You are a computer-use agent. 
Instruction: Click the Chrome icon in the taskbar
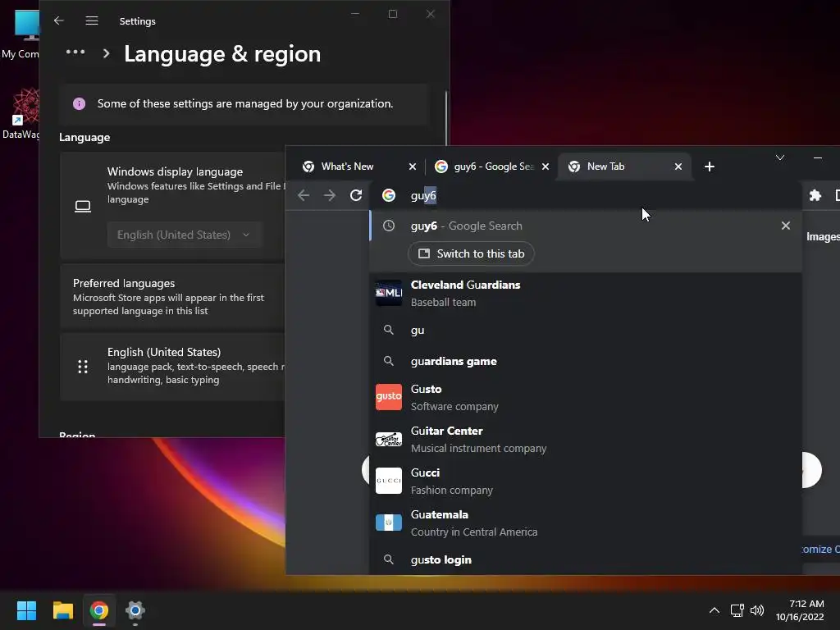99,610
